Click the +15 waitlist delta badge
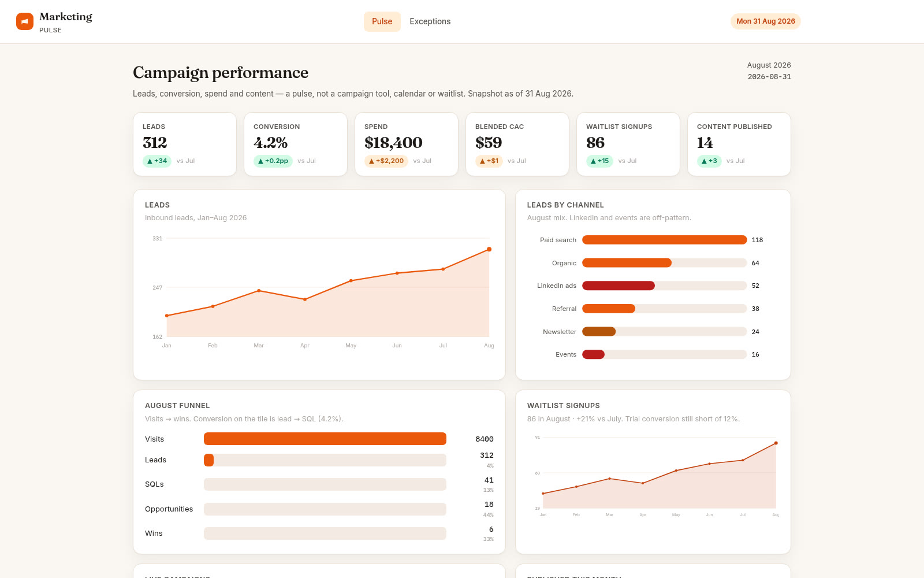 tap(600, 161)
